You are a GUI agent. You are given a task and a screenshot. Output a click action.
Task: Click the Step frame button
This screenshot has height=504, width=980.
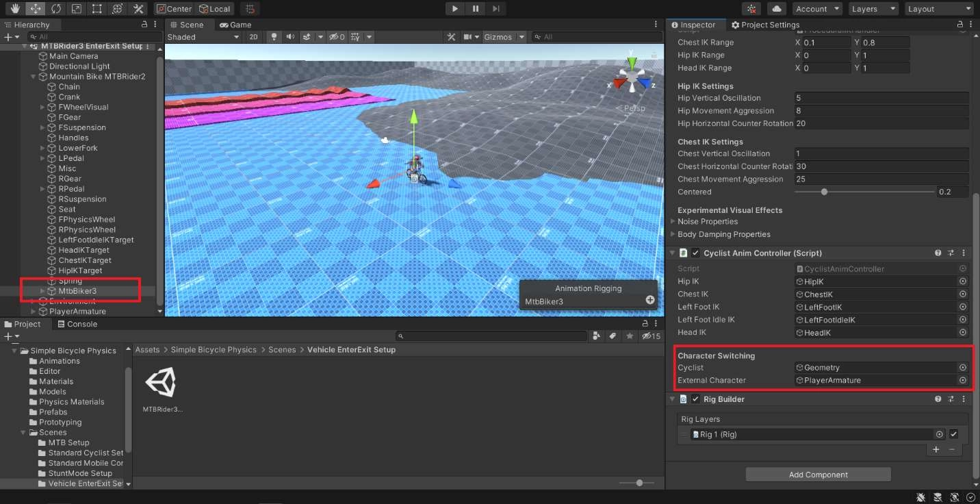click(x=495, y=9)
